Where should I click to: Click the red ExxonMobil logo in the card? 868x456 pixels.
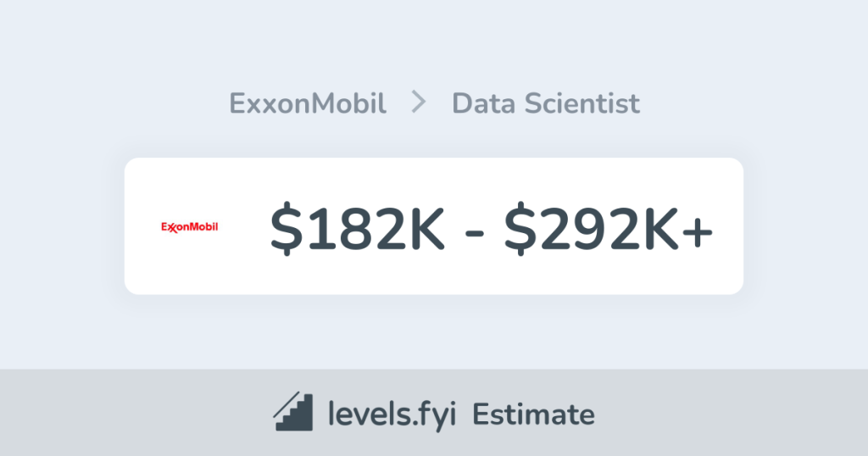190,226
